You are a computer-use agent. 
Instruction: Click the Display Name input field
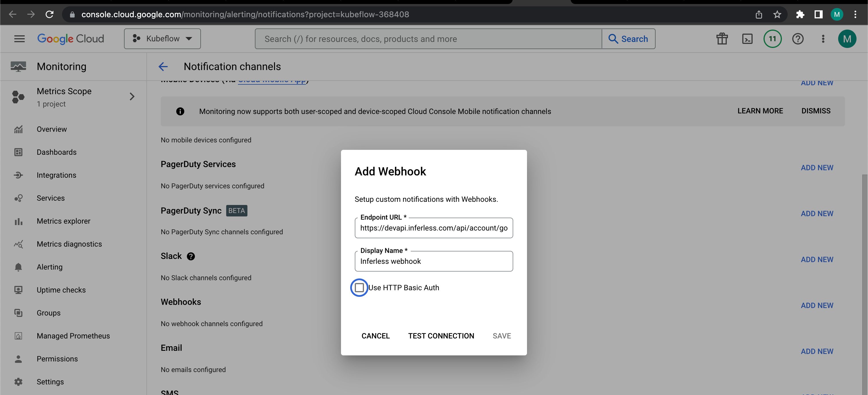(x=433, y=261)
